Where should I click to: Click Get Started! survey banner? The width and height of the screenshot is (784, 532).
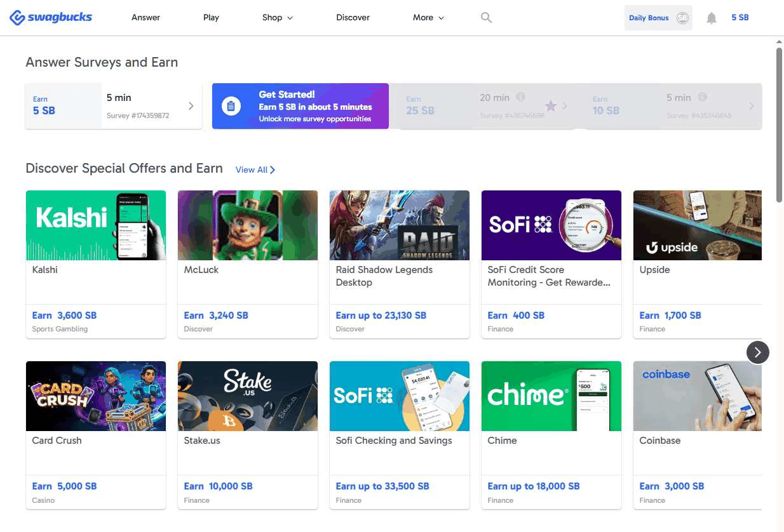click(x=300, y=106)
